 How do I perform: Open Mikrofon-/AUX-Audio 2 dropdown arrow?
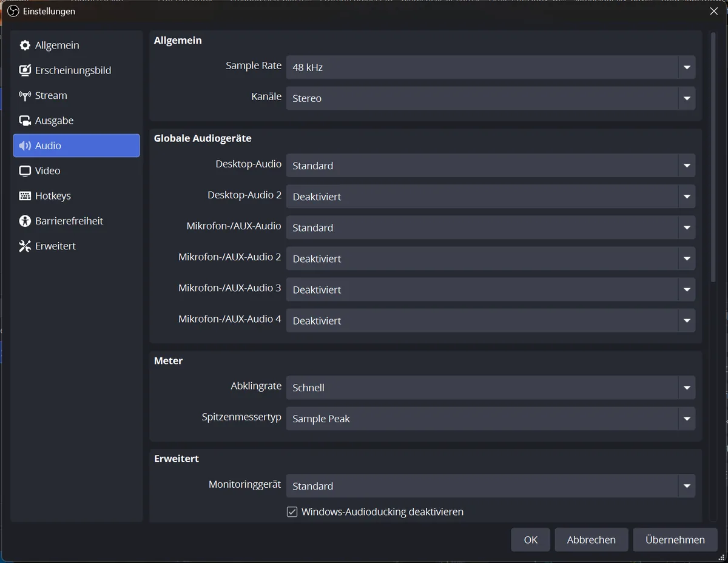point(687,259)
